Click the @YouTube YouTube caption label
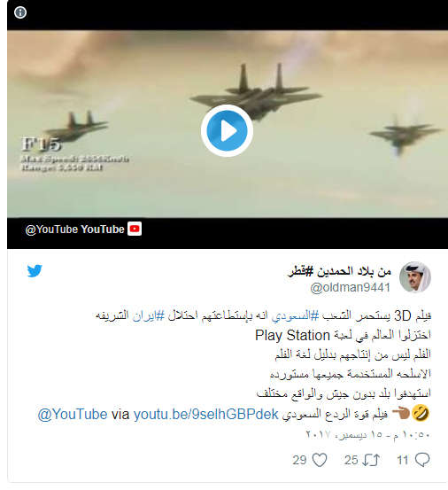The height and width of the screenshot is (490, 448). 75,229
